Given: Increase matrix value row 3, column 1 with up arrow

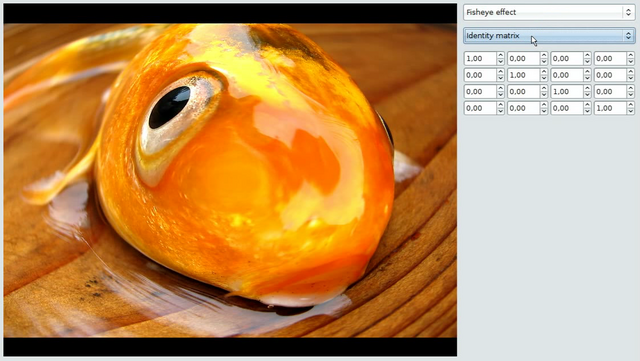Looking at the screenshot, I should [x=500, y=88].
